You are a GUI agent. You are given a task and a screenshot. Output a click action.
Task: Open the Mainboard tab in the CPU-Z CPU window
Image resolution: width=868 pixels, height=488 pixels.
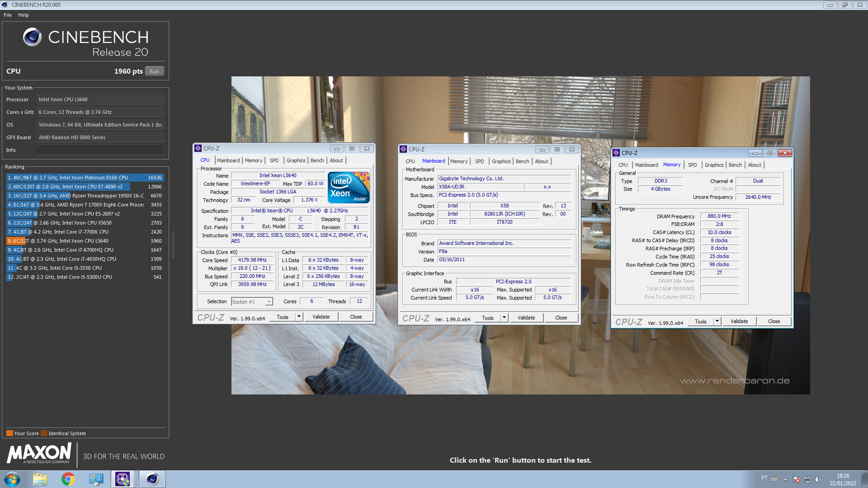[228, 160]
